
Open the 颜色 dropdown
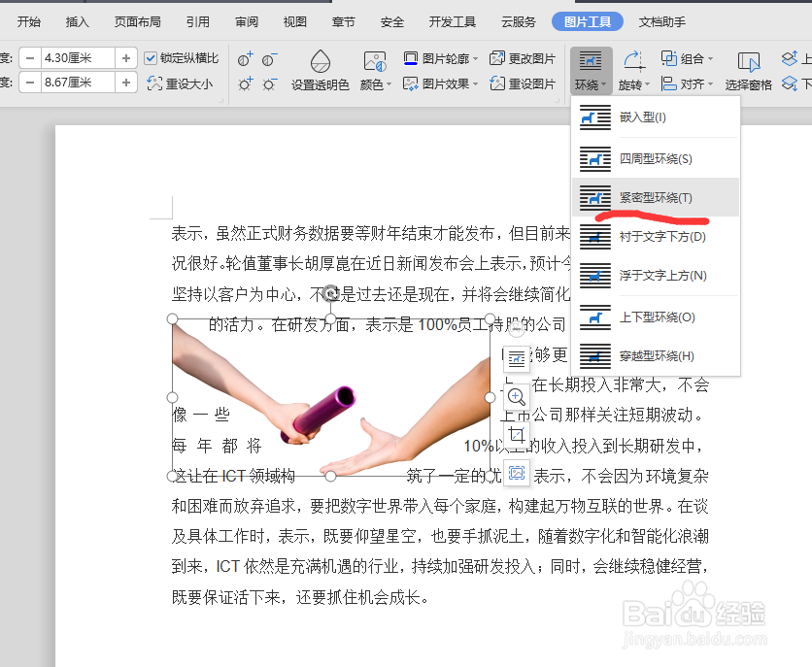click(x=375, y=70)
